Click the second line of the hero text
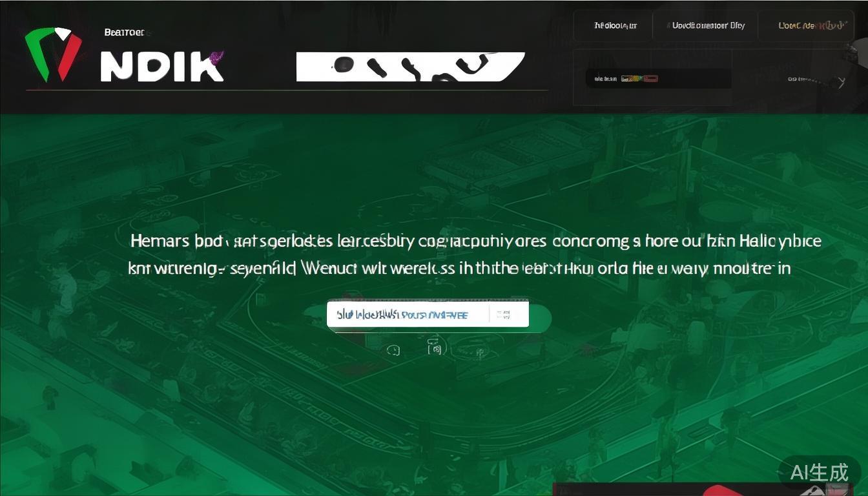This screenshot has height=496, width=868. 459,268
